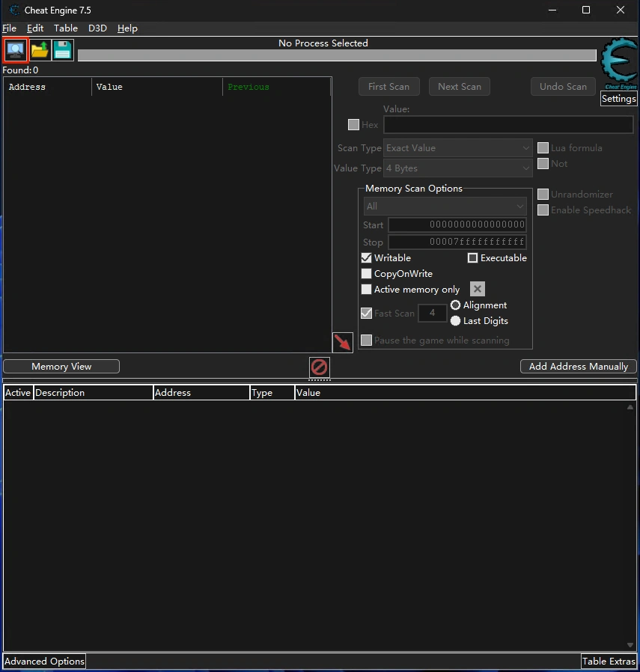Click the Type column header
Screen dimensions: 640x672
click(272, 393)
